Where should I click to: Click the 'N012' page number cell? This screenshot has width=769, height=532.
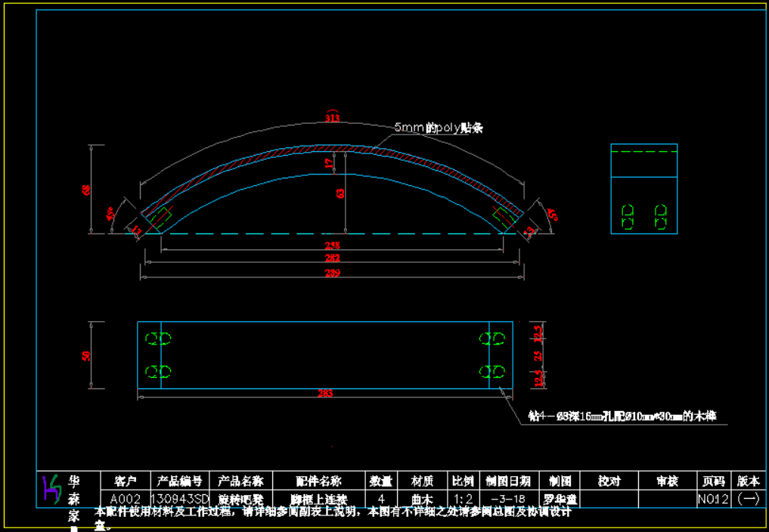712,499
